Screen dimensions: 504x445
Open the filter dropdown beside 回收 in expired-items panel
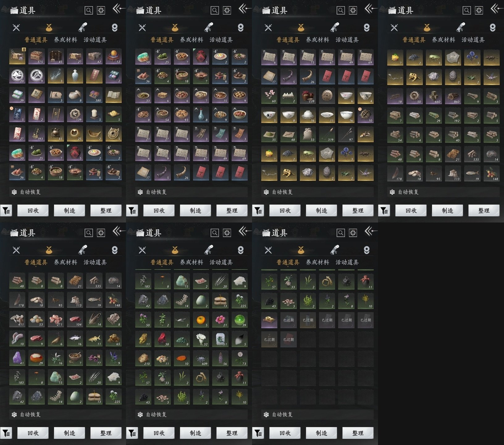258,433
